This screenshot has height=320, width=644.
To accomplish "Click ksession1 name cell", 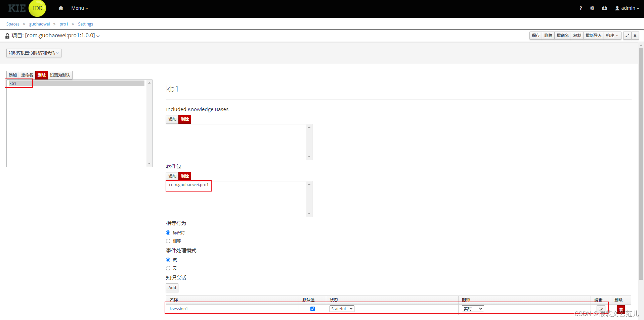I will tap(232, 309).
